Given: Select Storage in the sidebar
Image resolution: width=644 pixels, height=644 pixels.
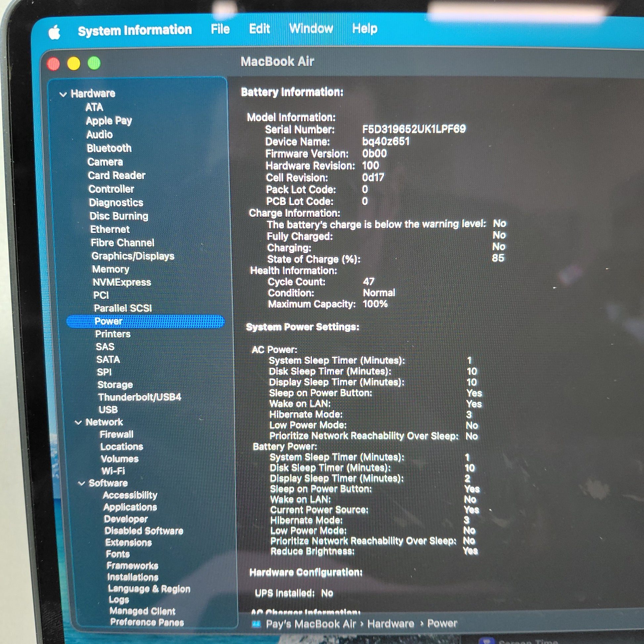Looking at the screenshot, I should pos(115,385).
